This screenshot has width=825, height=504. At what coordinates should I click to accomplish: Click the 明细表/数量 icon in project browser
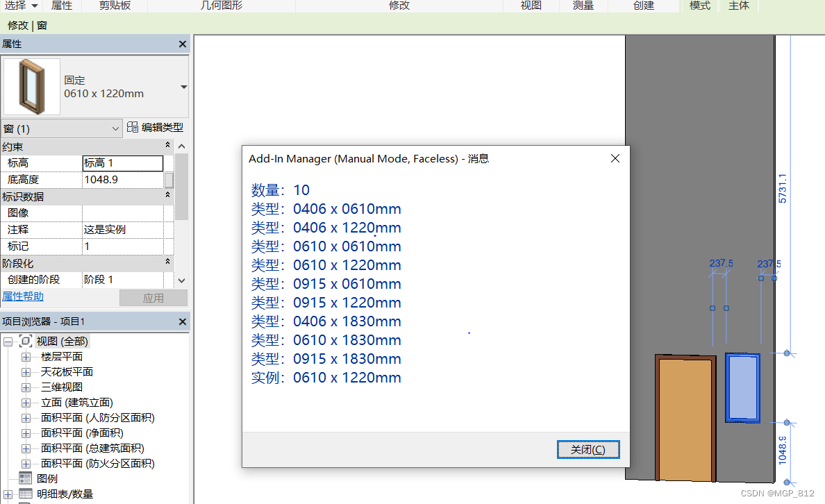click(26, 494)
